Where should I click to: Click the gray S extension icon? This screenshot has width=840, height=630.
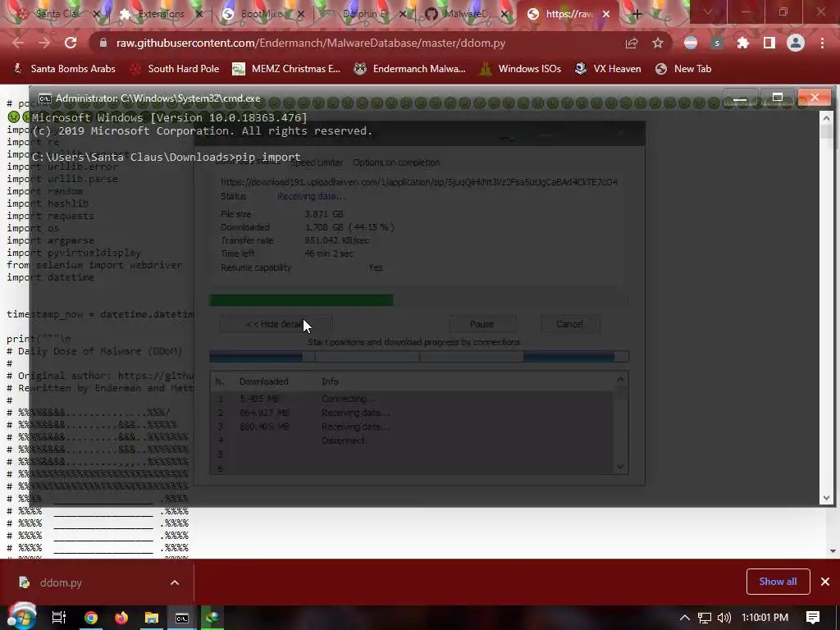click(x=717, y=43)
